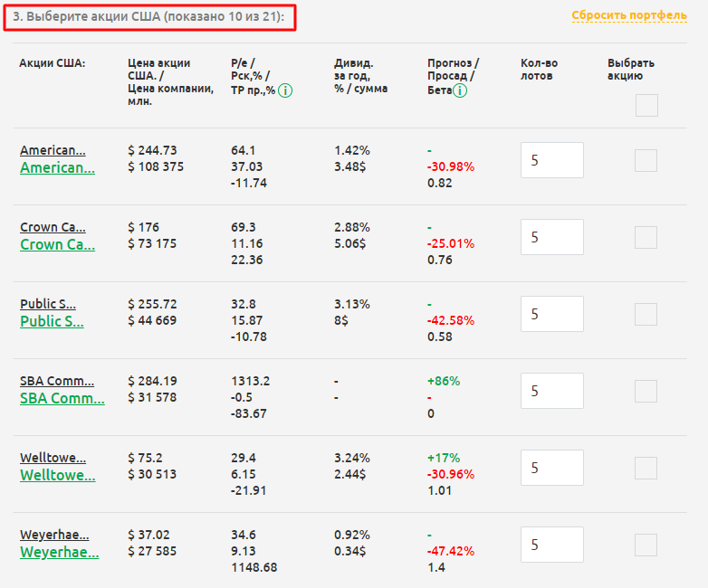Open the green American... stock link
This screenshot has width=708, height=588.
57,167
